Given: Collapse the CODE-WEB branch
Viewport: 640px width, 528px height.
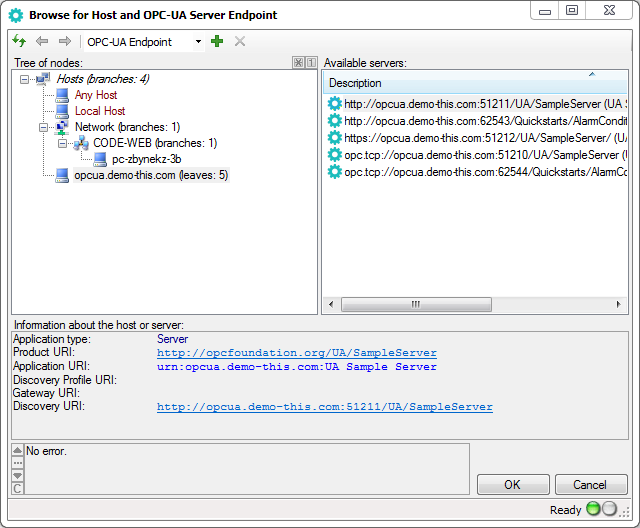Looking at the screenshot, I should [62, 143].
